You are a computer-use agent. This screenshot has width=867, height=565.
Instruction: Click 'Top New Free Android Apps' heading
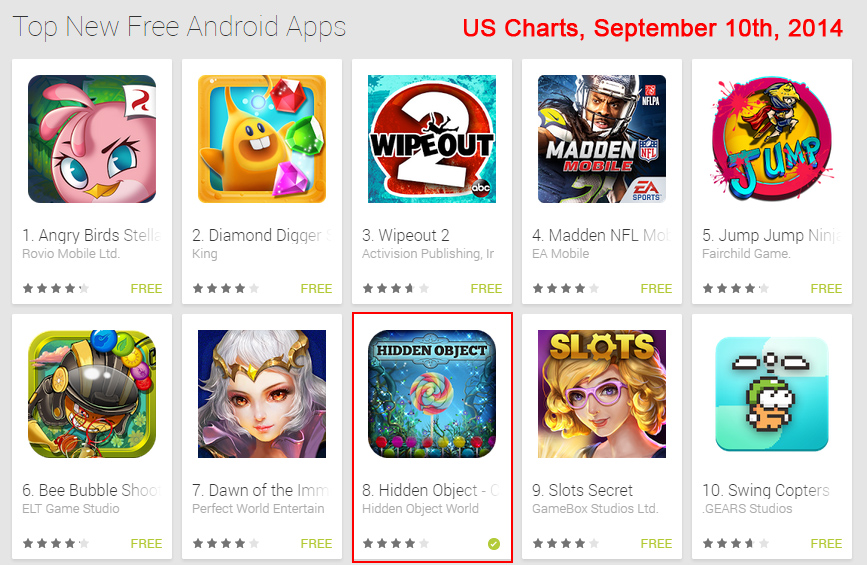pos(179,27)
